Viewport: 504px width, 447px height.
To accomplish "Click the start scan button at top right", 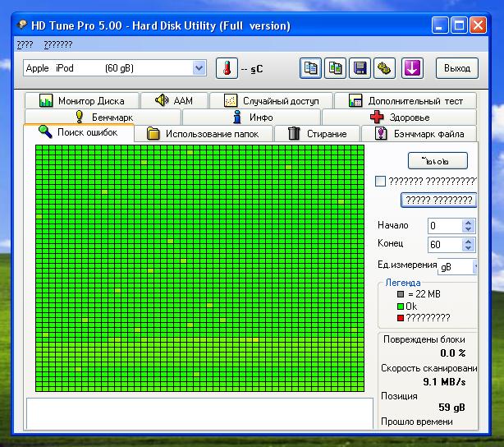I will coord(438,161).
